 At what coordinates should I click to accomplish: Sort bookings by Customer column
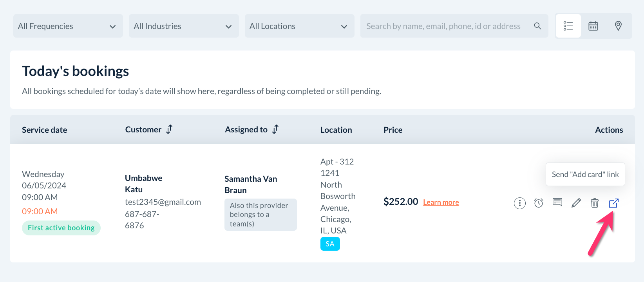click(169, 129)
